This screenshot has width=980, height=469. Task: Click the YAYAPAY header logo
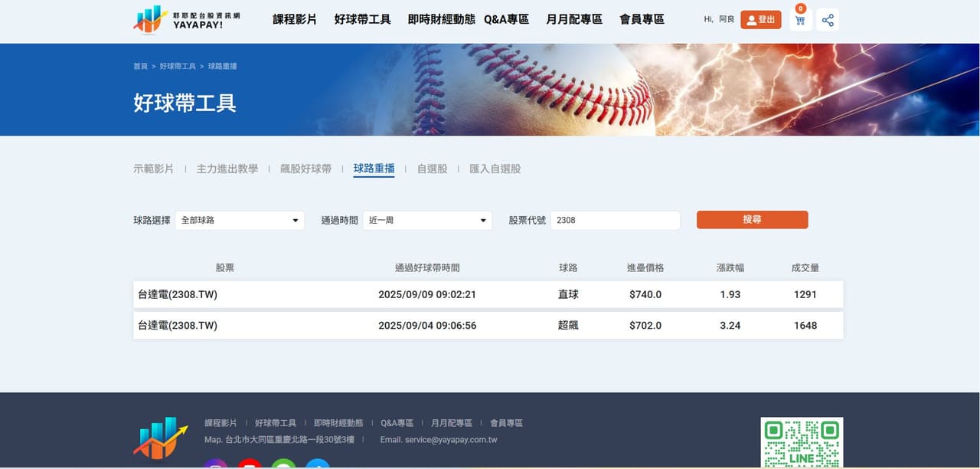(187, 19)
